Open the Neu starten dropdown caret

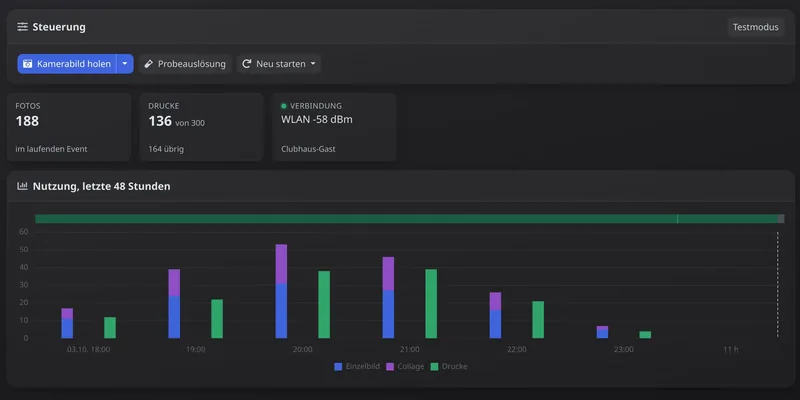tap(313, 64)
